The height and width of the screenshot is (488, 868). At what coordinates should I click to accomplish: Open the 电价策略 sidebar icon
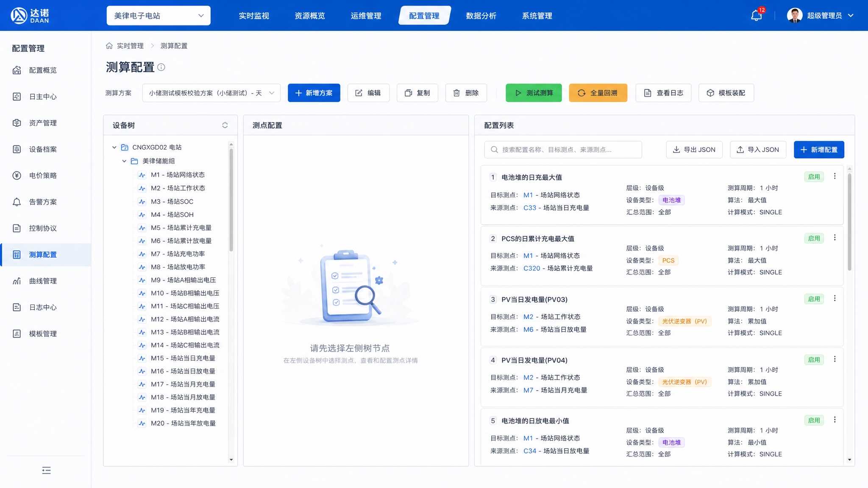point(17,175)
